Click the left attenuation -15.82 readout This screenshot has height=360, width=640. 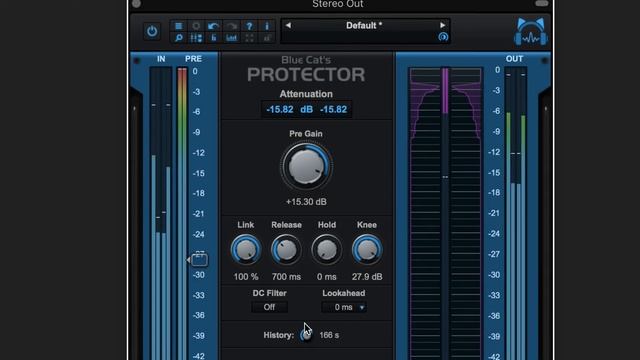[x=280, y=109]
